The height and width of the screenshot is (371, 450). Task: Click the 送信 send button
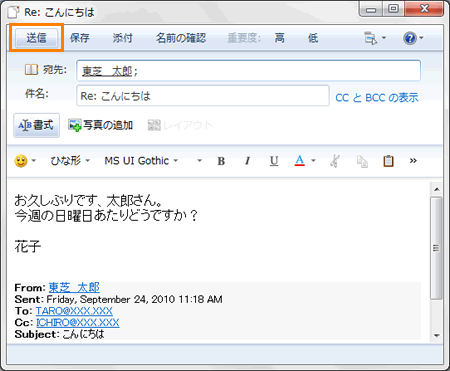tap(37, 38)
